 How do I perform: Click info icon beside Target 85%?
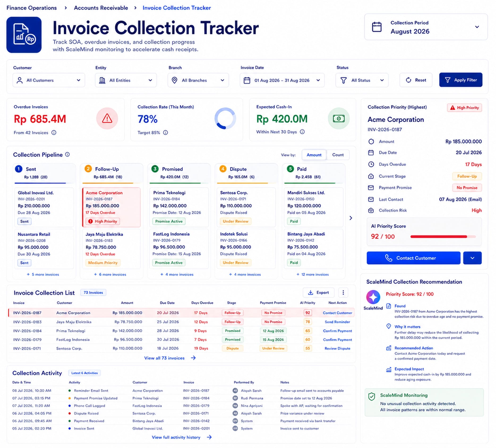(166, 133)
